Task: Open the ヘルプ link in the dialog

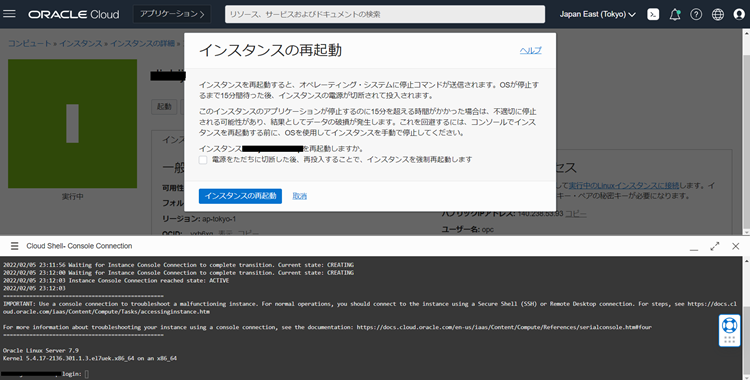Action: [x=530, y=50]
